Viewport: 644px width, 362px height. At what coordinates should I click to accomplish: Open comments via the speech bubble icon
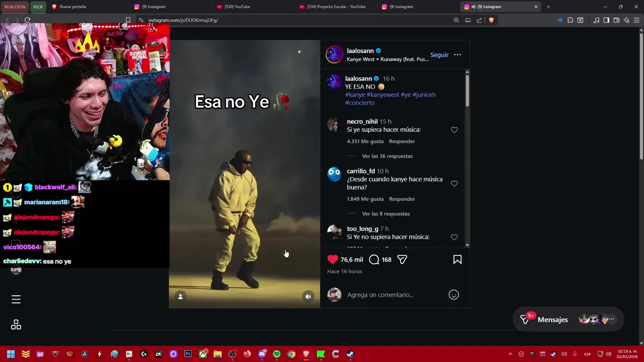pos(374,259)
